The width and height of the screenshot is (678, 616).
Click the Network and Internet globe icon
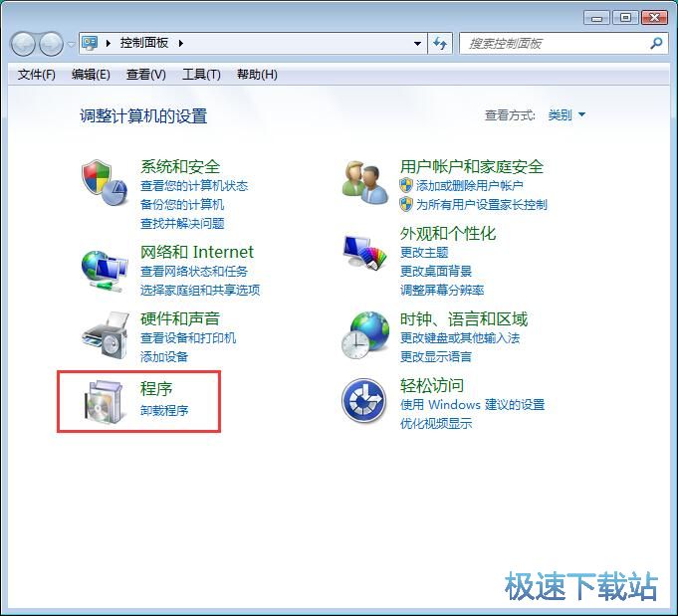tap(105, 271)
